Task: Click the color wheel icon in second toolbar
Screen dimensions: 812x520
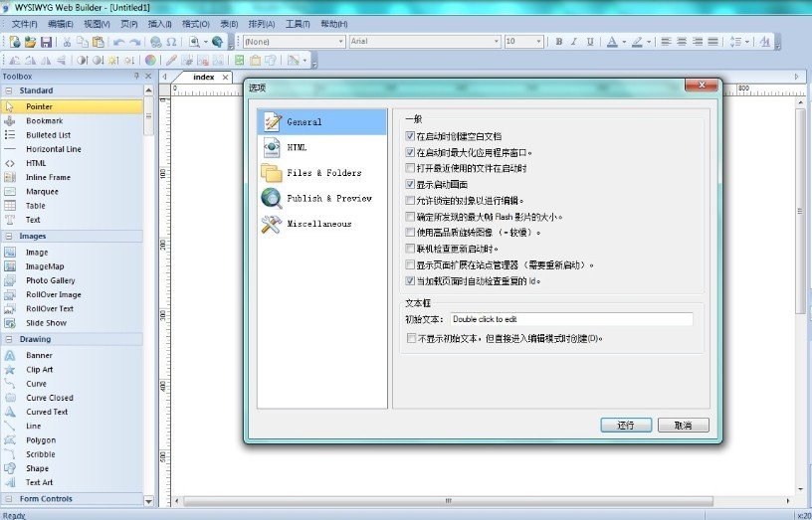Action: [x=150, y=61]
